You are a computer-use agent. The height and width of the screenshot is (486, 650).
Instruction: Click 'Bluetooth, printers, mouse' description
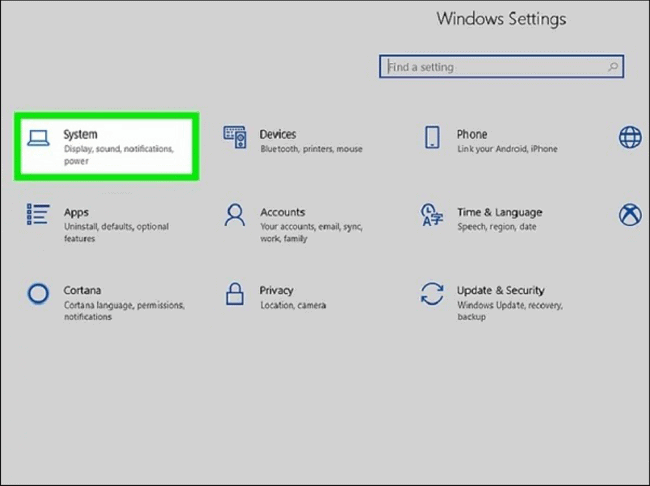pyautogui.click(x=311, y=149)
